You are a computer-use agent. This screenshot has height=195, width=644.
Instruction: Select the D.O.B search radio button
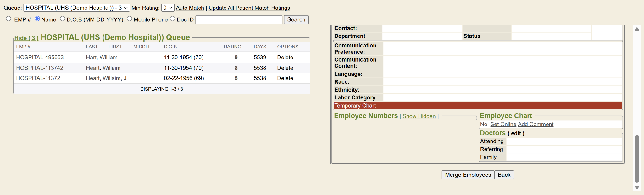pos(63,19)
